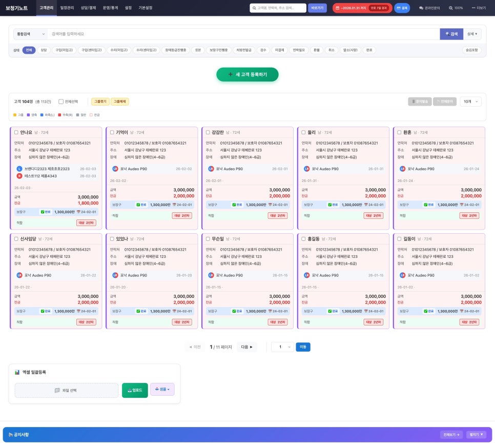Open 온라인문의 chat inquiry

click(429, 8)
